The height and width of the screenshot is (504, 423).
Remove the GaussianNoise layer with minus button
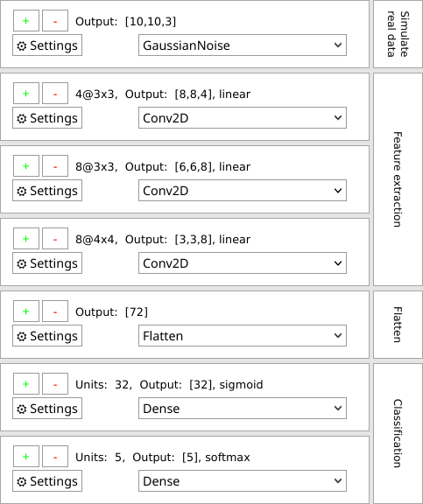click(x=55, y=21)
